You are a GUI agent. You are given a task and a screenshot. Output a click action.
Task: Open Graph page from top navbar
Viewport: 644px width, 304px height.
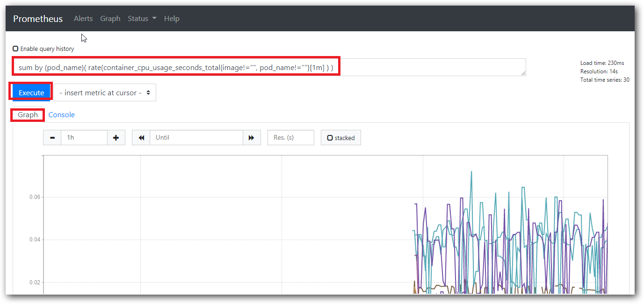(110, 19)
